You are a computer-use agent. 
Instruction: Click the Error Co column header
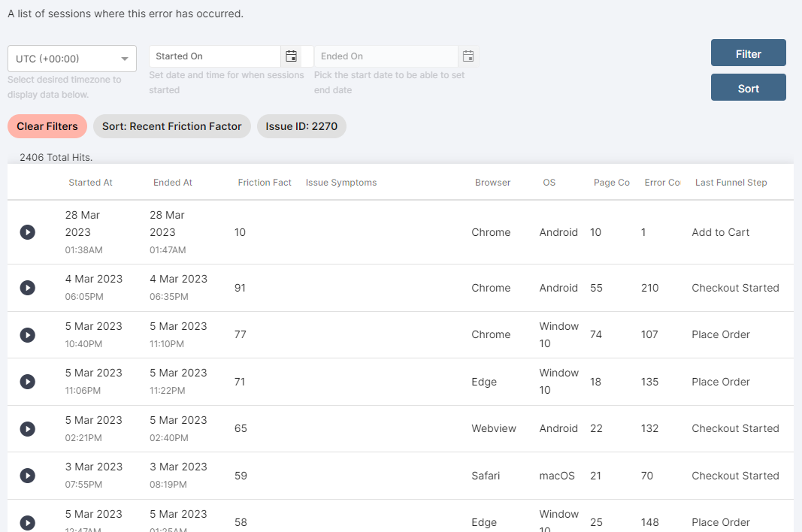click(x=662, y=183)
